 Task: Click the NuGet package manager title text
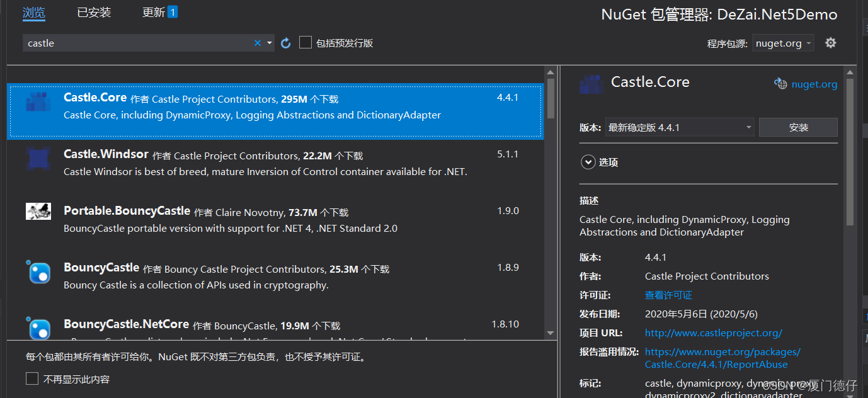pyautogui.click(x=719, y=14)
